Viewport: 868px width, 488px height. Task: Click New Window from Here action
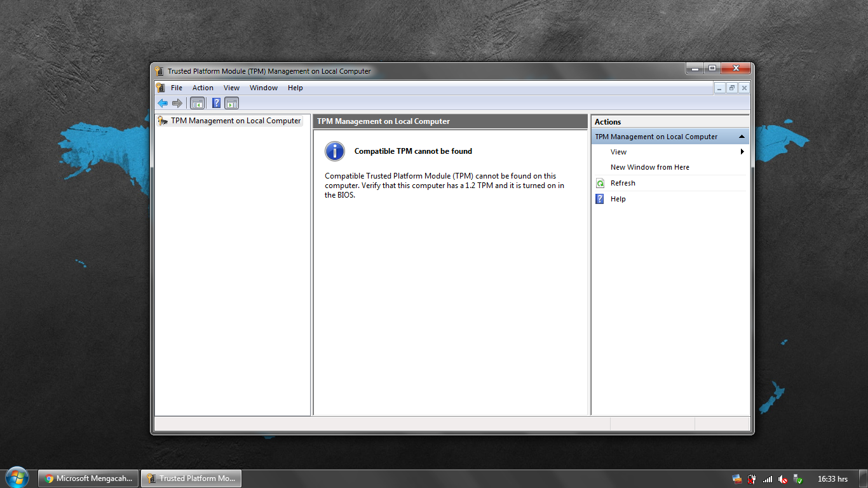pyautogui.click(x=649, y=167)
